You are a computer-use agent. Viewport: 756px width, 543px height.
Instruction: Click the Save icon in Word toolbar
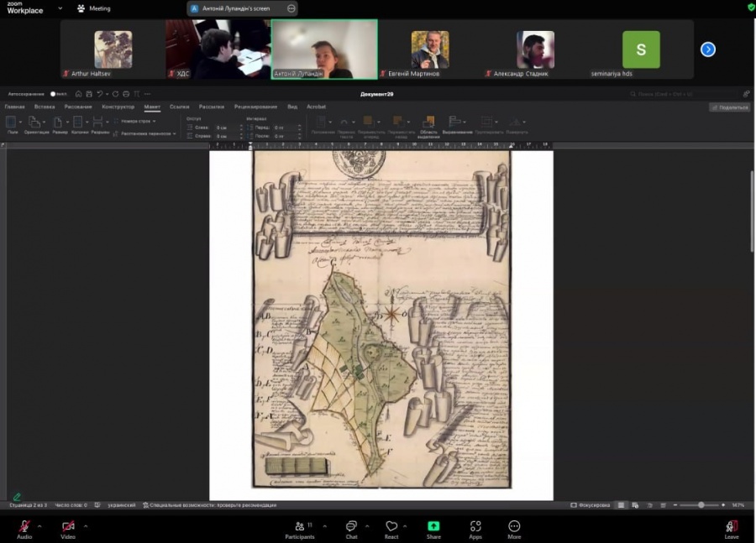click(89, 94)
